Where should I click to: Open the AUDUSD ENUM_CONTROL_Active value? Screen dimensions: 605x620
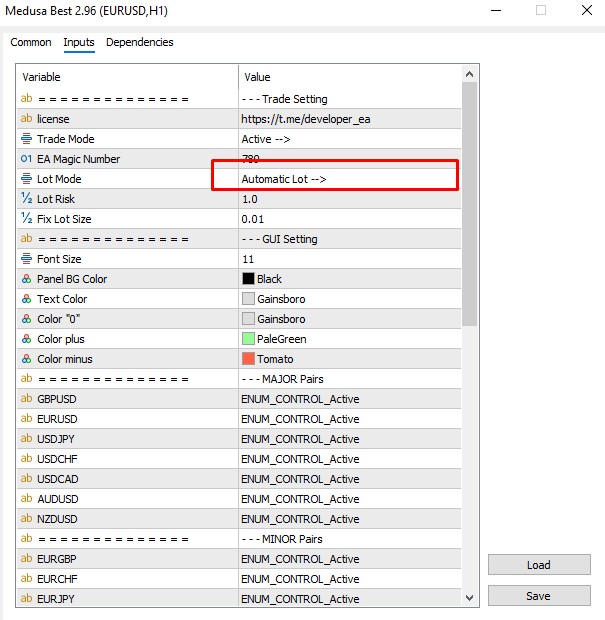[350, 499]
